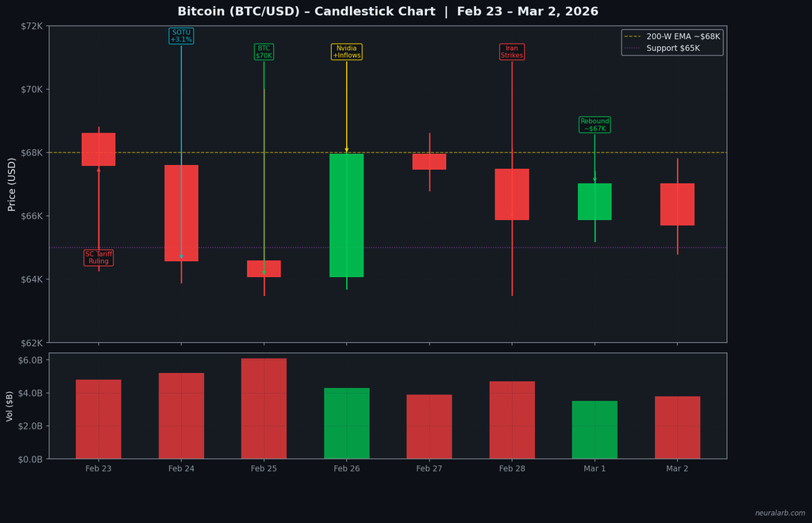This screenshot has height=523, width=812.
Task: Expand the legend box panel
Action: pyautogui.click(x=672, y=41)
